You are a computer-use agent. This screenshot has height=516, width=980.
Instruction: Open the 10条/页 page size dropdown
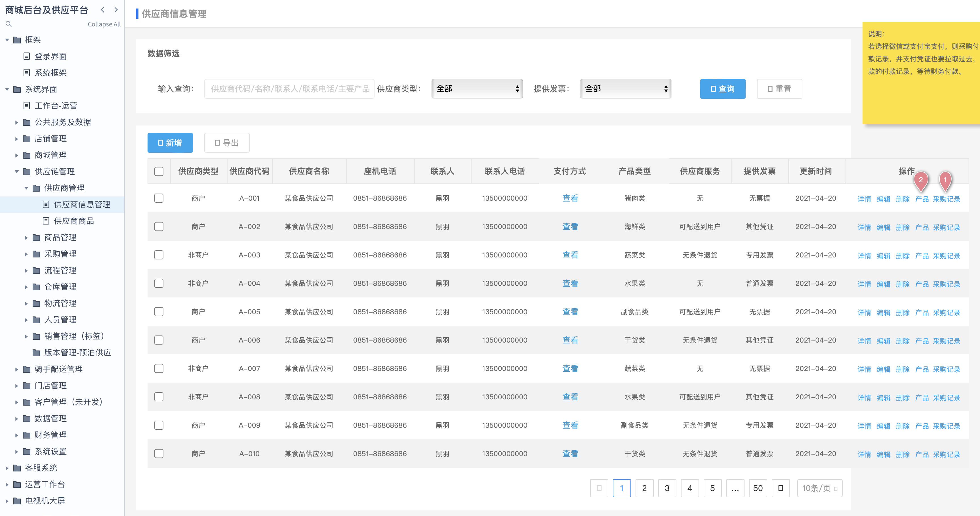[820, 488]
